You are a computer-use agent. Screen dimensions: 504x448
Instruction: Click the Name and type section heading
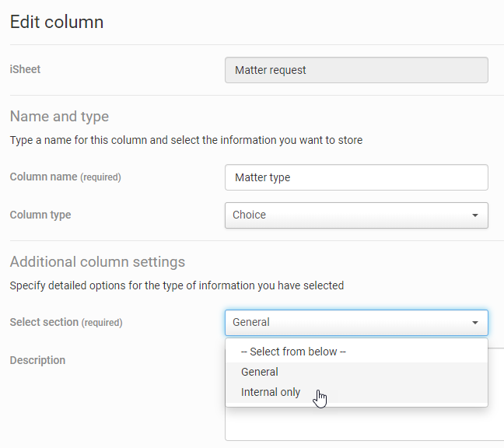(x=59, y=117)
